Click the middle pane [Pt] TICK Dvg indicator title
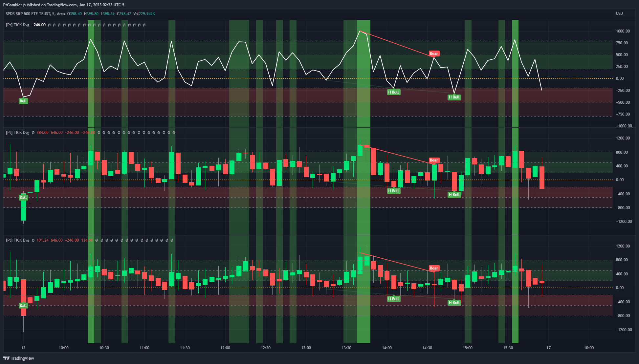 coord(18,133)
